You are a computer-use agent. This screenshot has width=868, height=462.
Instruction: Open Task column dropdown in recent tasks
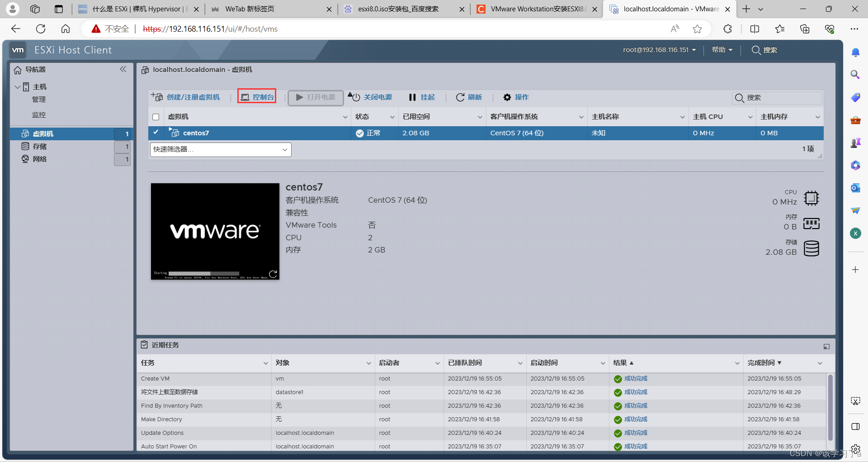(x=266, y=363)
